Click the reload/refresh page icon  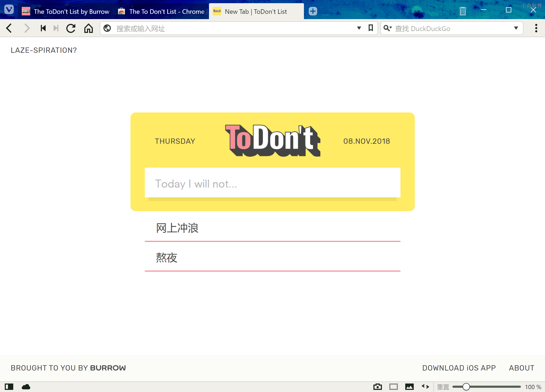71,28
